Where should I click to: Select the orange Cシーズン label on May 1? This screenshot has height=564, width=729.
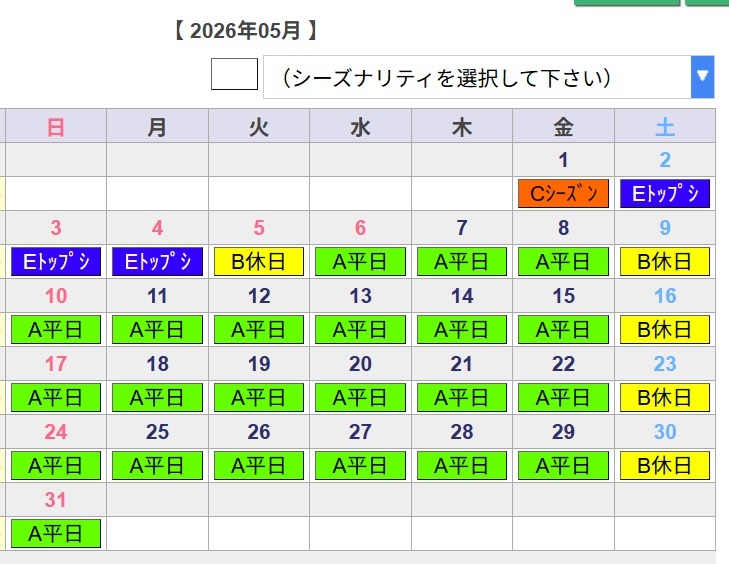pos(563,193)
